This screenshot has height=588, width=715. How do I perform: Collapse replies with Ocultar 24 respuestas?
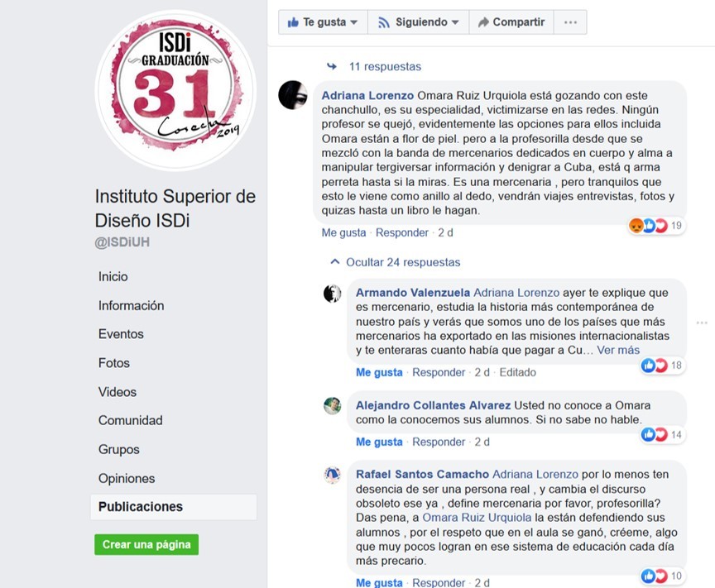395,262
